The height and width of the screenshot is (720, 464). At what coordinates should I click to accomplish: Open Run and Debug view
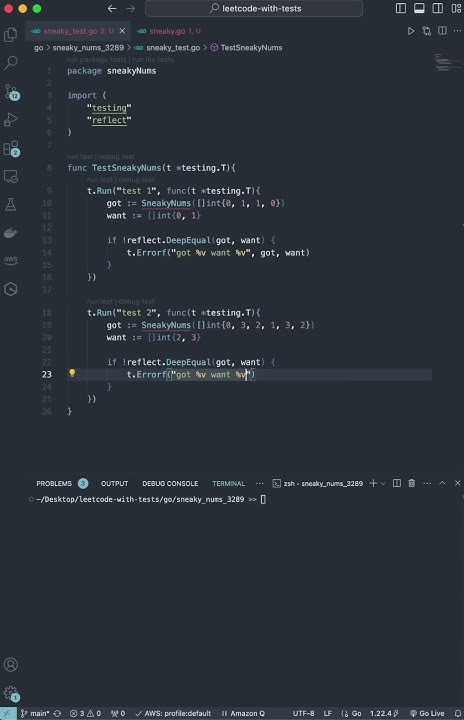pos(11,119)
